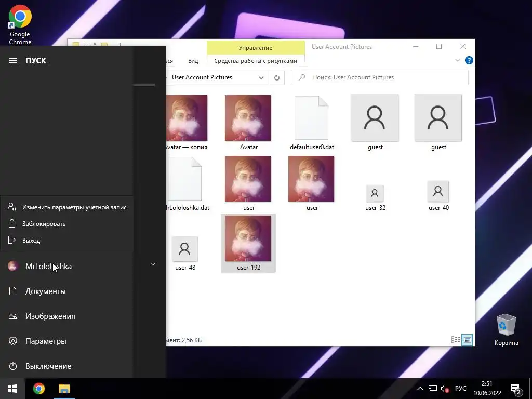Switch to large thumbnails view icon
Image resolution: width=532 pixels, height=399 pixels.
click(x=467, y=340)
